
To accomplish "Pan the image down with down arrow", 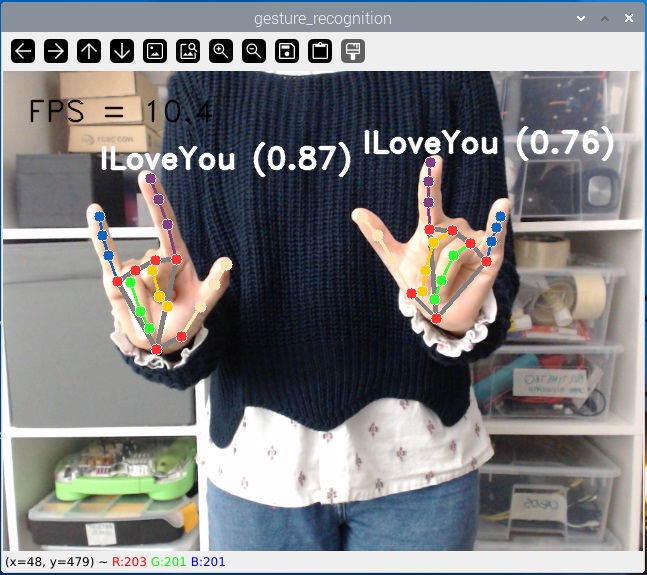I will click(x=122, y=51).
